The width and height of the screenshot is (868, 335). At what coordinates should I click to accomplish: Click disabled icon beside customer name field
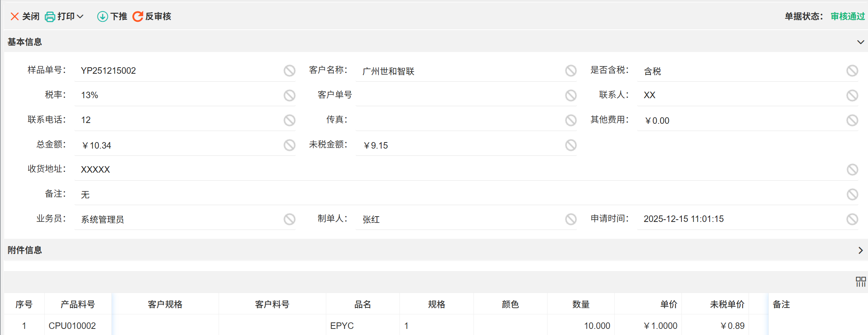click(571, 71)
